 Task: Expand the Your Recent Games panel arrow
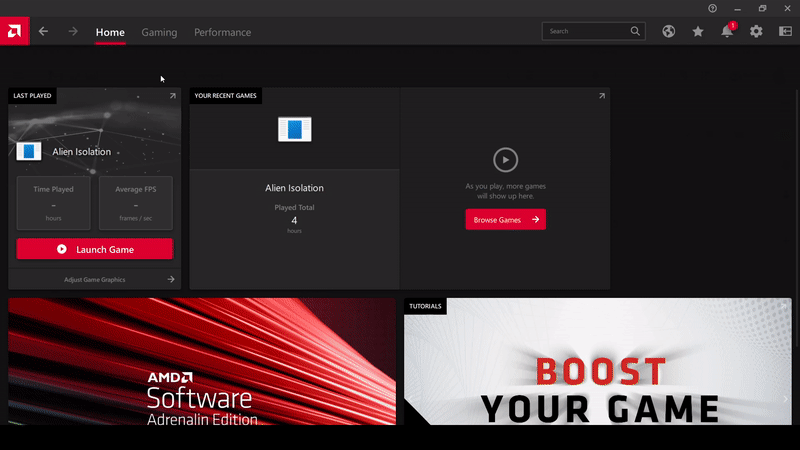(x=602, y=95)
